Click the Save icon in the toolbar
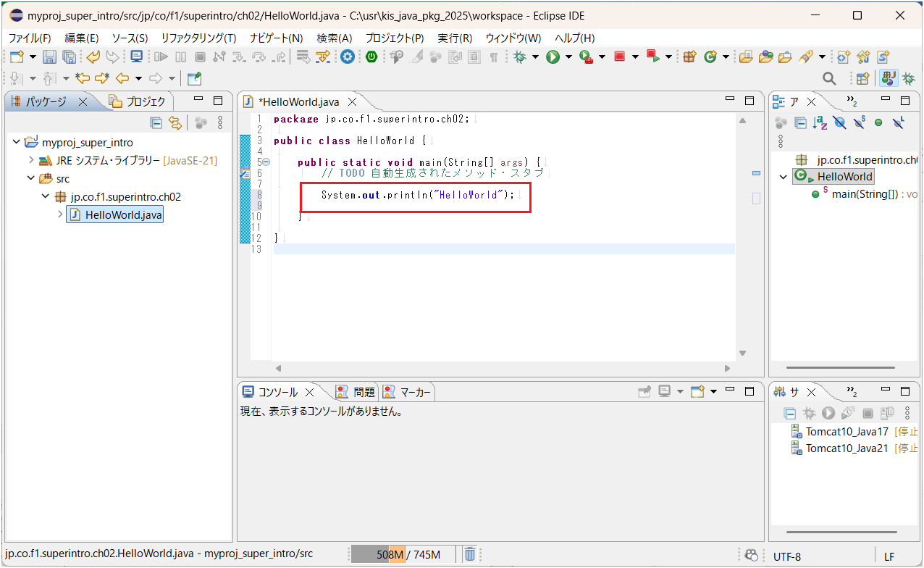Screen dimensions: 924x568 pos(49,57)
